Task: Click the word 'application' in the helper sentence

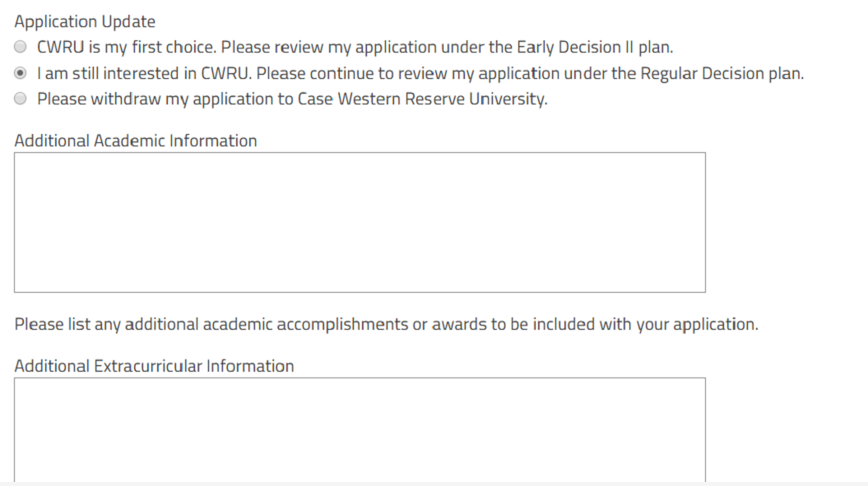Action: pos(714,324)
